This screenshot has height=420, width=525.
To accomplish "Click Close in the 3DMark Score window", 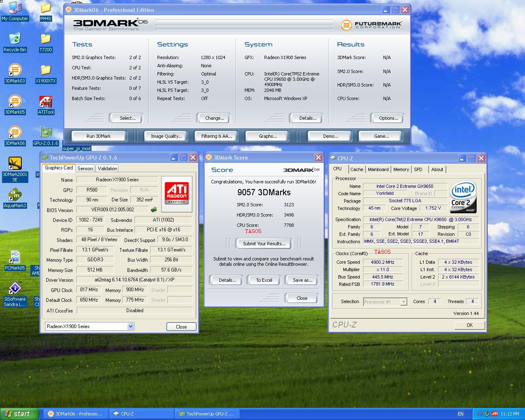I will coord(302,298).
